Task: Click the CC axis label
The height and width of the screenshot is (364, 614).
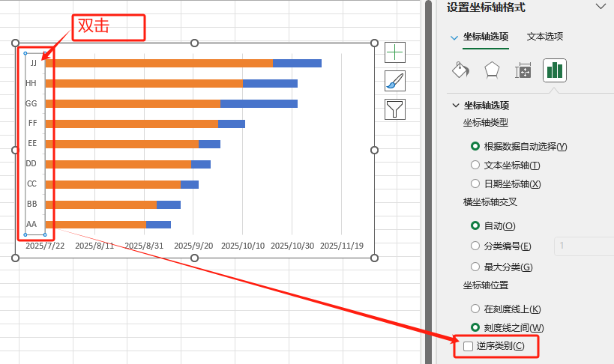Action: pos(31,183)
